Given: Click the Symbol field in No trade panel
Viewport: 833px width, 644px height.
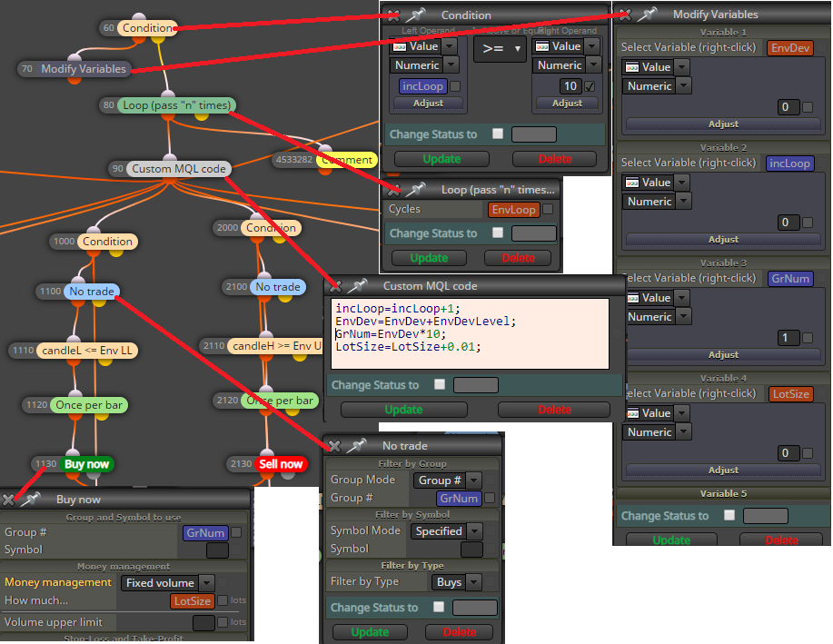Looking at the screenshot, I should tap(471, 549).
